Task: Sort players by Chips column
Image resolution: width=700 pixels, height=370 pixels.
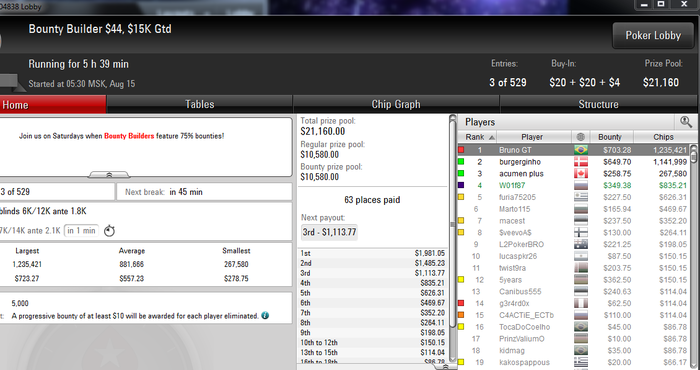Action: pos(663,137)
